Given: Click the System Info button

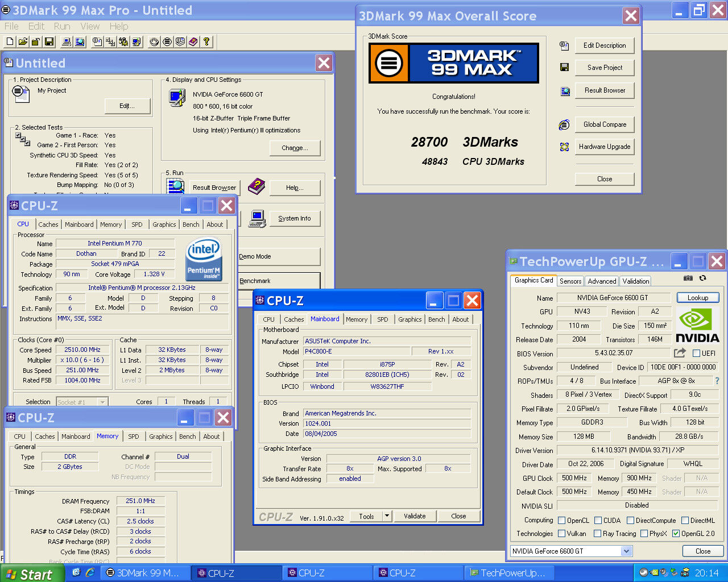Looking at the screenshot, I should point(295,218).
